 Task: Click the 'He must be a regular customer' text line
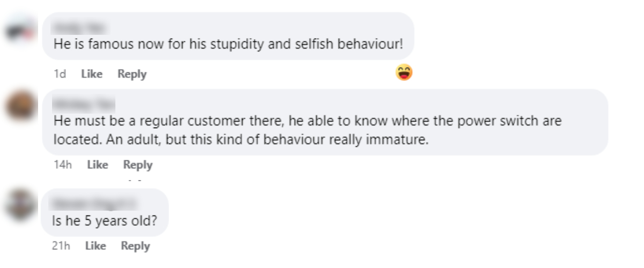pyautogui.click(x=308, y=121)
